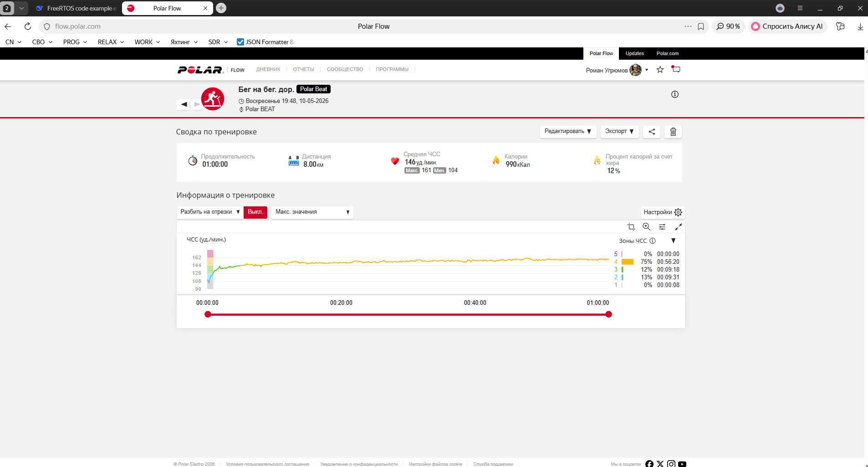This screenshot has height=467, width=868.
Task: Open the favorites star icon beside profile
Action: pos(660,70)
